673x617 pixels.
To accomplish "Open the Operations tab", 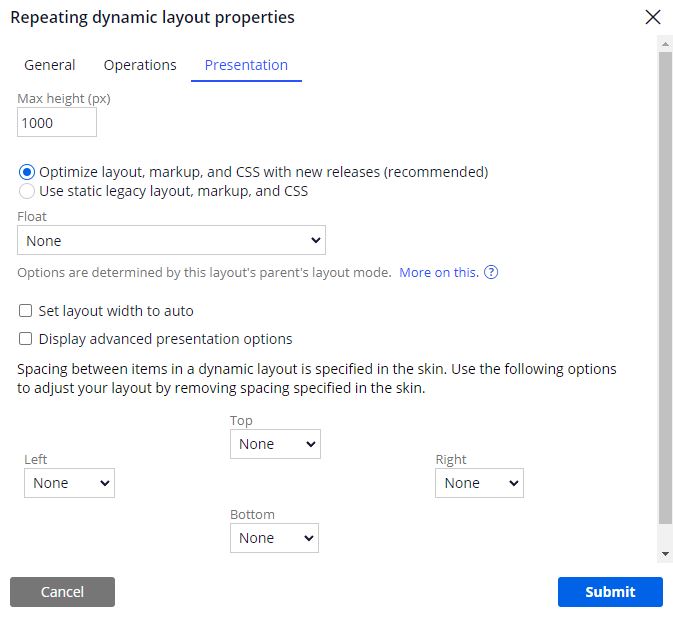I will 140,65.
